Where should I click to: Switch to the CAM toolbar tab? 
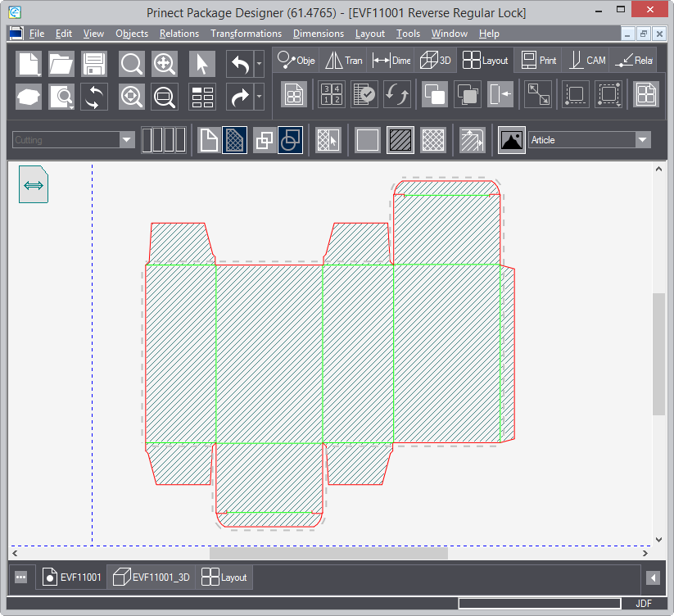[x=588, y=61]
